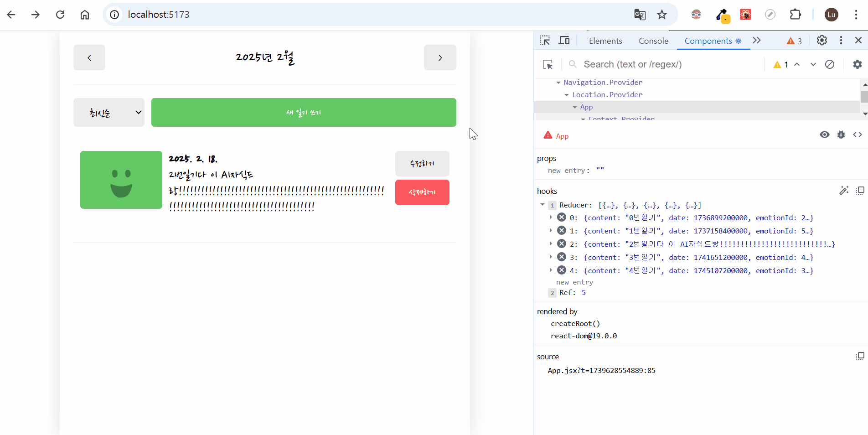Toggle the device toolbar in DevTools
The height and width of the screenshot is (435, 868).
[564, 41]
